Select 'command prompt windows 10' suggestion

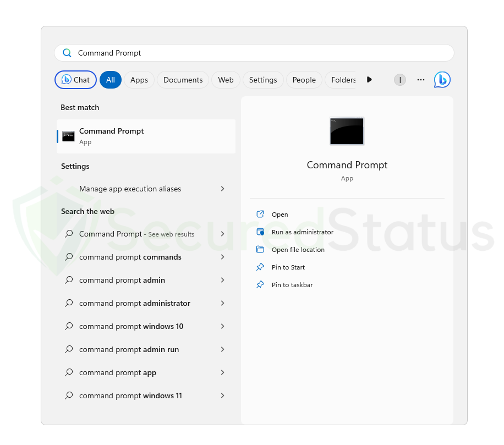[x=146, y=326]
